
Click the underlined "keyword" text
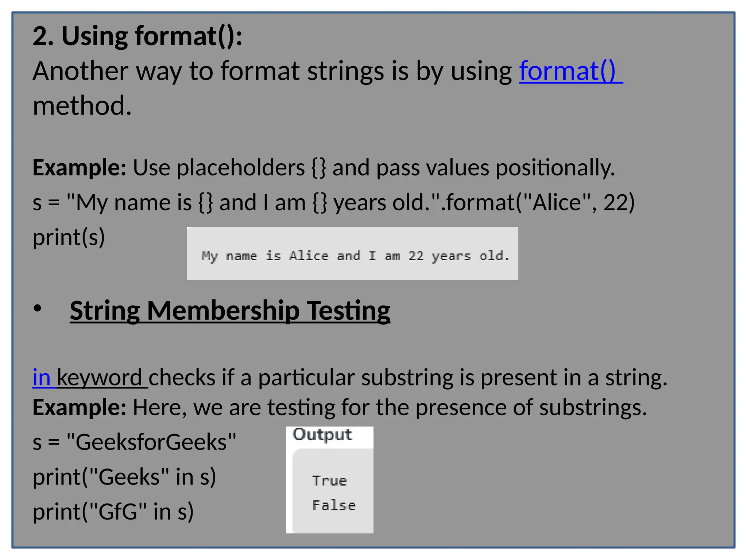100,378
